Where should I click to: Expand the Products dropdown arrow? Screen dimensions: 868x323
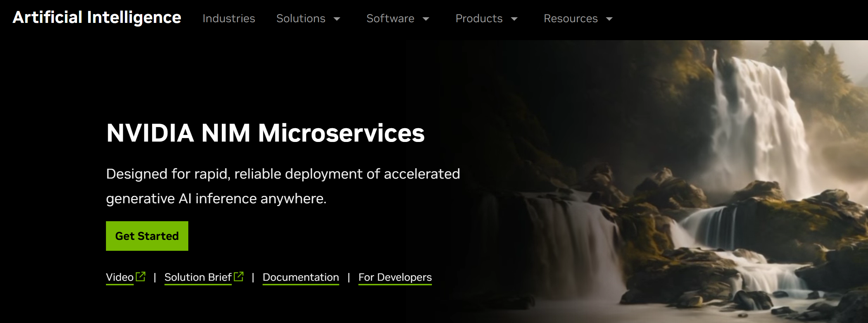pos(514,19)
